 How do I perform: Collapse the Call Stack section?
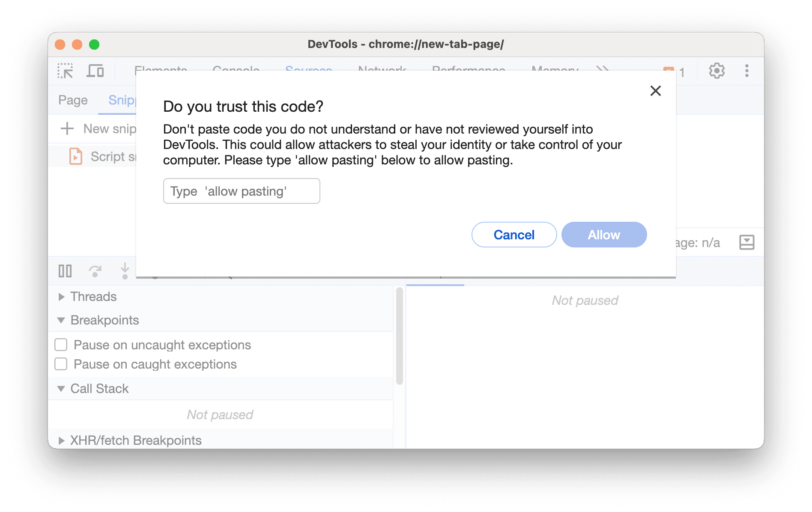pyautogui.click(x=61, y=388)
